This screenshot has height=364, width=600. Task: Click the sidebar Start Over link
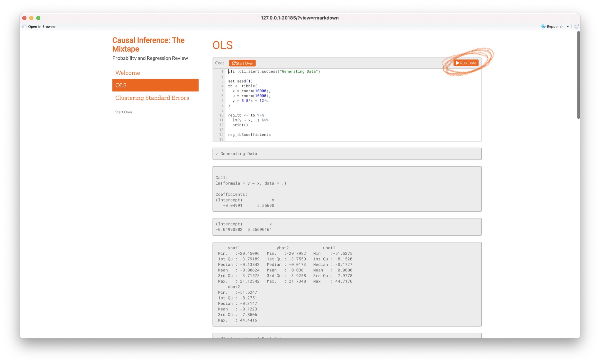124,112
